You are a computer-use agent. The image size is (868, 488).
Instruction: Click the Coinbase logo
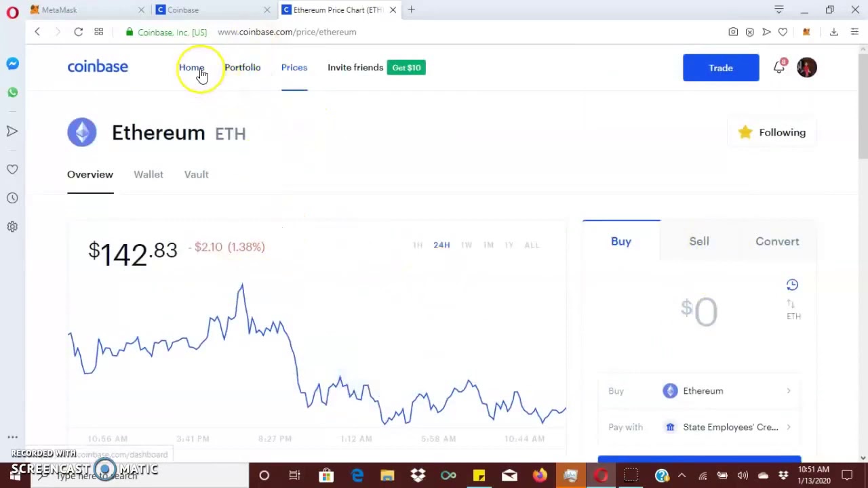coord(98,66)
